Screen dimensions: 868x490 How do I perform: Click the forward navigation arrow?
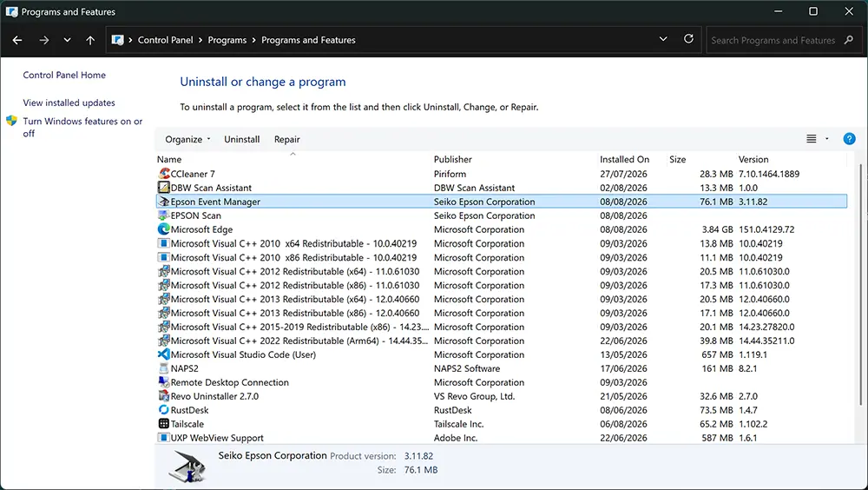[44, 40]
